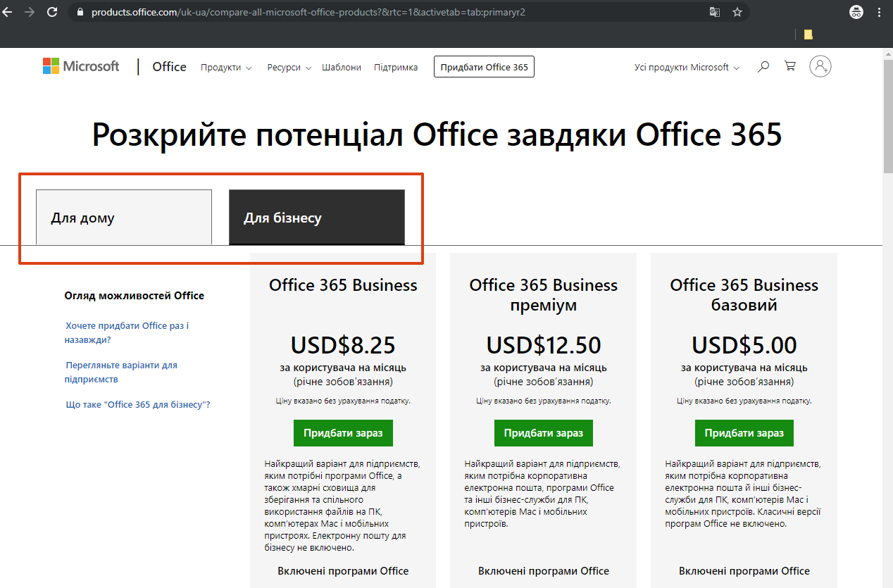893x588 pixels.
Task: Switch to the Для дому tab
Action: click(124, 217)
